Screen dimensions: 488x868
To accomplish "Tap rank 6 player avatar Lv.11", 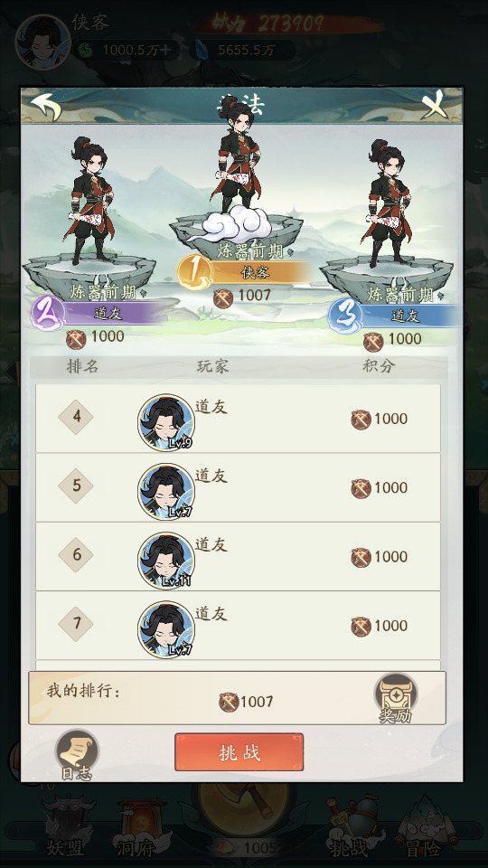I will click(166, 561).
